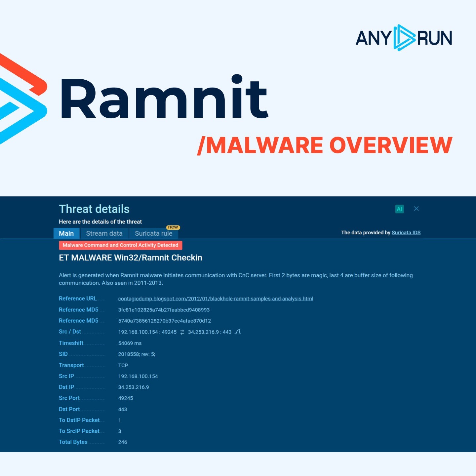Viewport: 476px width, 476px height.
Task: Open the Suricata rule tab
Action: (154, 233)
